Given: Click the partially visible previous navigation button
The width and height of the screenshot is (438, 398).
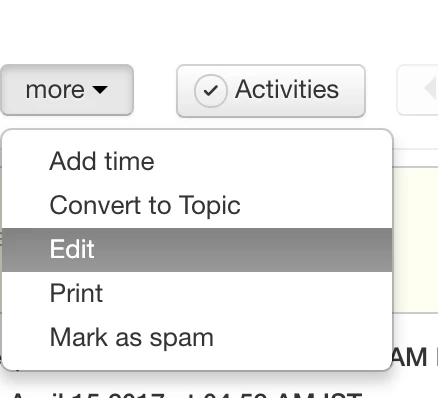Looking at the screenshot, I should click(418, 90).
